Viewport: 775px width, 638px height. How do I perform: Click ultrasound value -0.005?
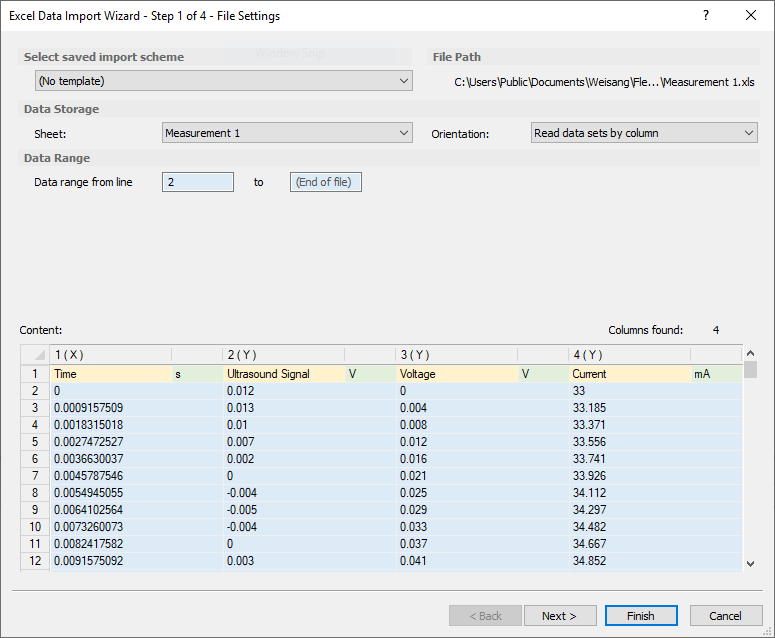tap(309, 510)
